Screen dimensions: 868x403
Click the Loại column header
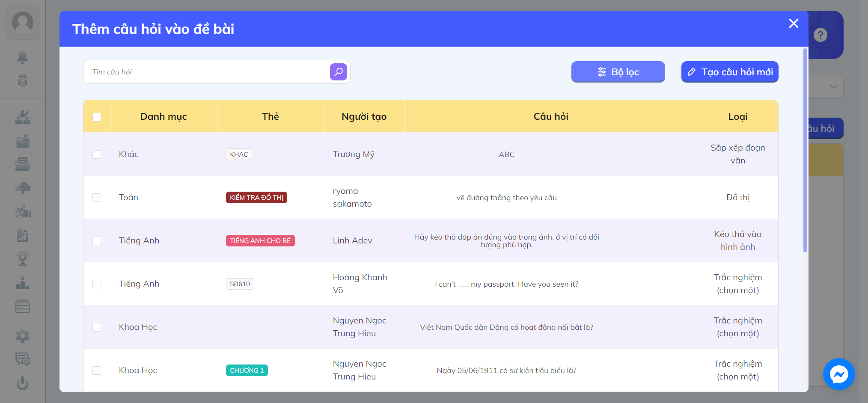(x=738, y=116)
